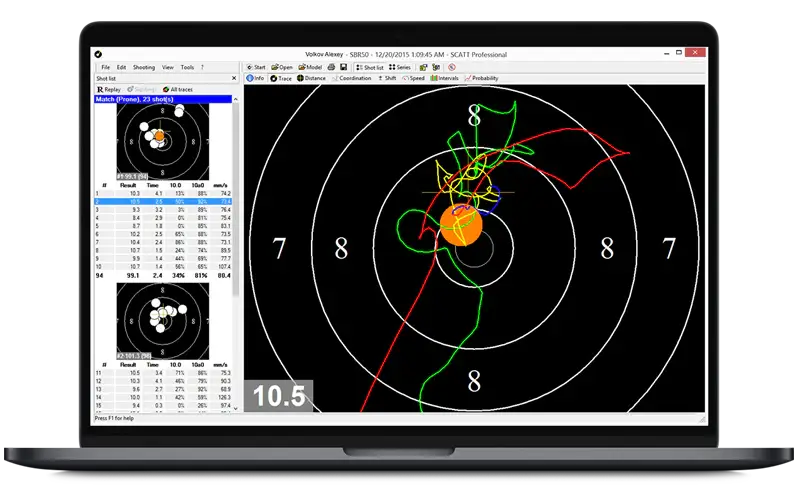
Task: Select shot row 8 with speed 89.5
Action: click(163, 251)
